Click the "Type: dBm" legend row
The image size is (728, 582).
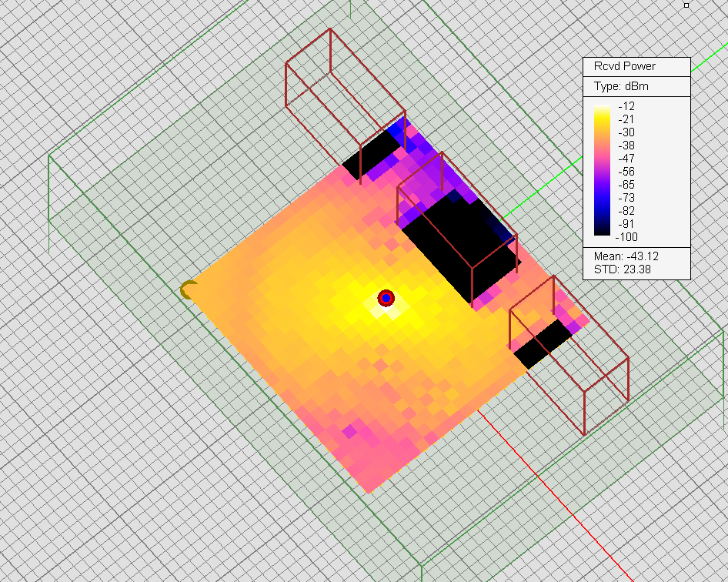pos(621,86)
